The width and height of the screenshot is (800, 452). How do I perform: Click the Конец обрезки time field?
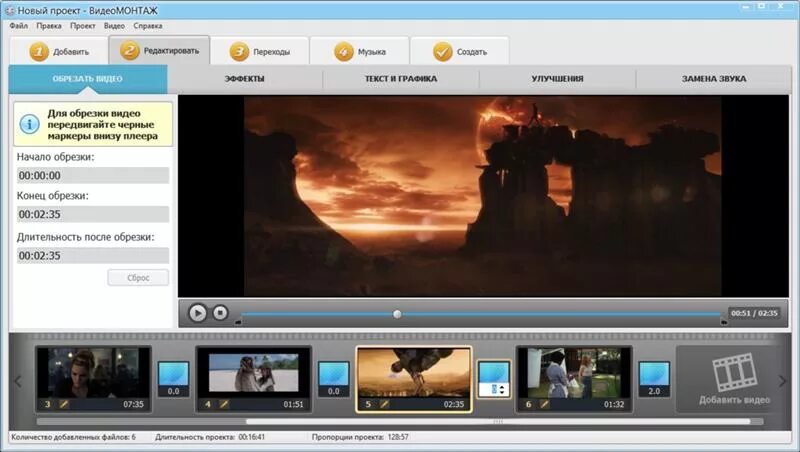click(x=93, y=214)
